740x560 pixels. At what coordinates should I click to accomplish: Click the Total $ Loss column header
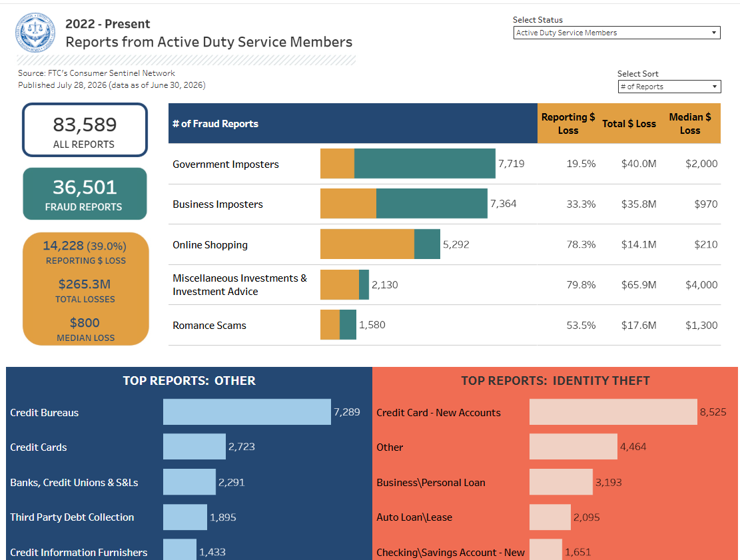629,124
